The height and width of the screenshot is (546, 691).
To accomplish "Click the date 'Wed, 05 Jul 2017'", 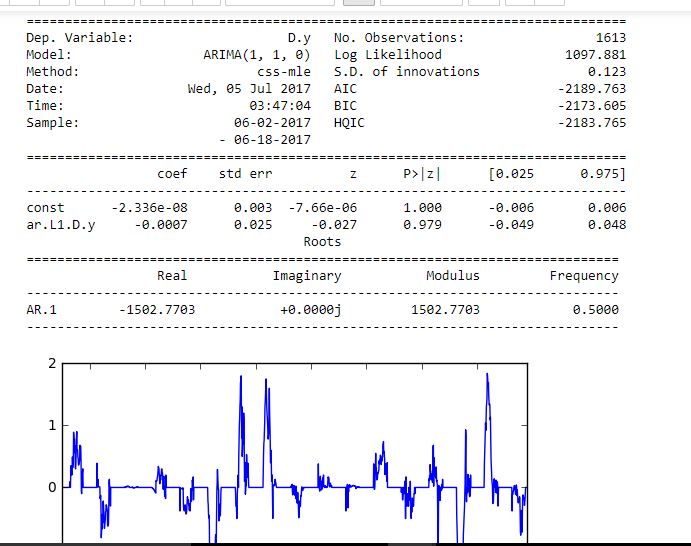I will click(249, 89).
